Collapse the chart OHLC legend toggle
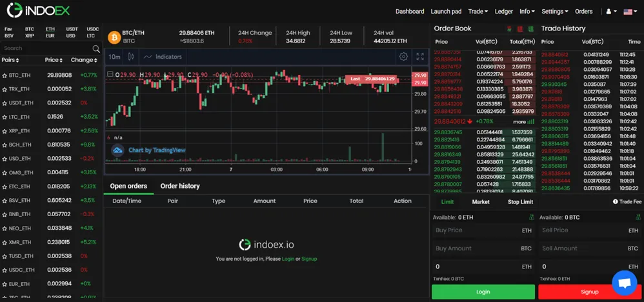644x302 pixels. pos(109,74)
